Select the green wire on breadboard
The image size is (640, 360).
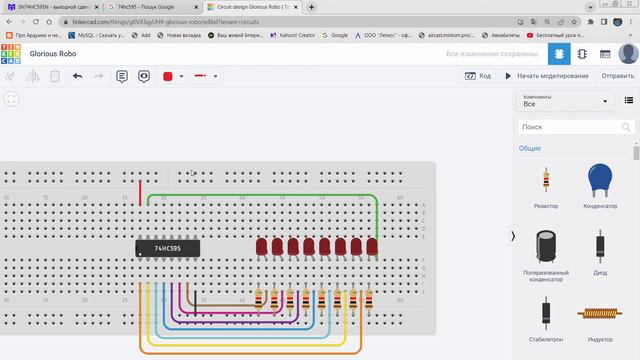[x=261, y=196]
